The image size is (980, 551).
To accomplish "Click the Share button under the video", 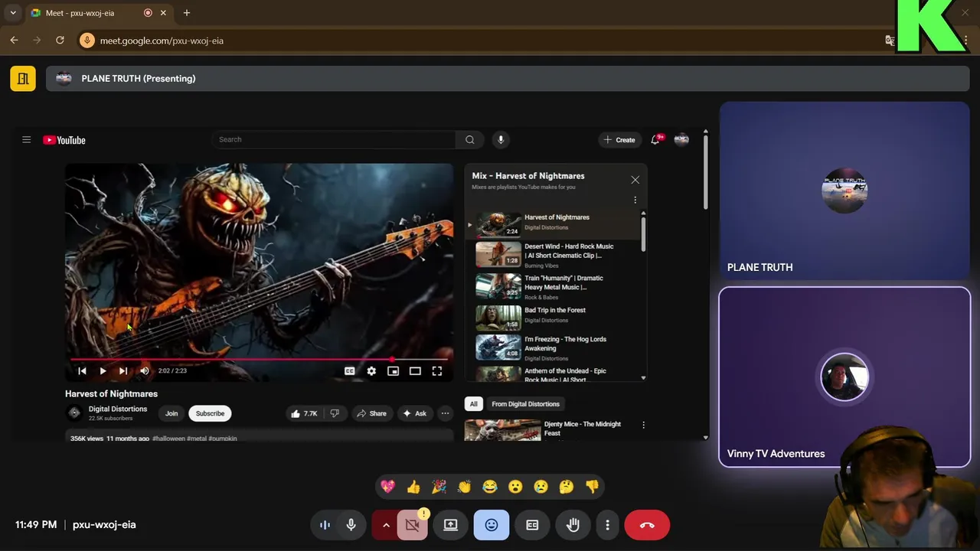I will 371,413.
